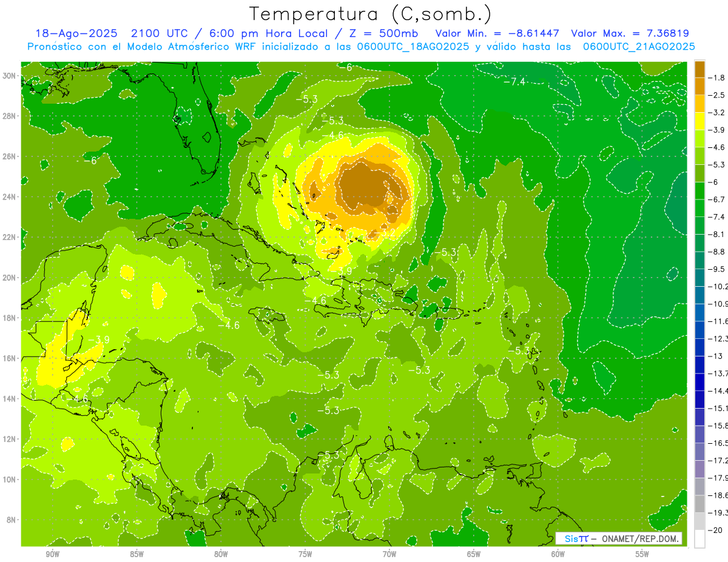Click the SisTT ONAMET/REP.DOM. logo box

[x=618, y=538]
